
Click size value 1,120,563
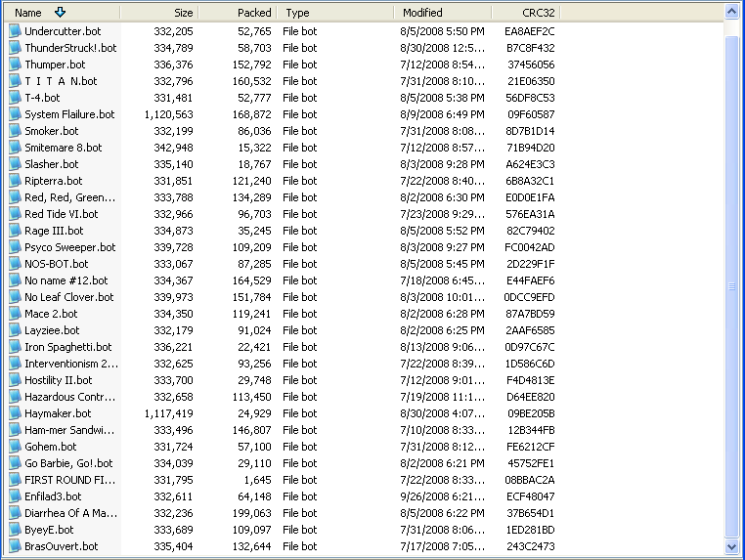pos(169,114)
